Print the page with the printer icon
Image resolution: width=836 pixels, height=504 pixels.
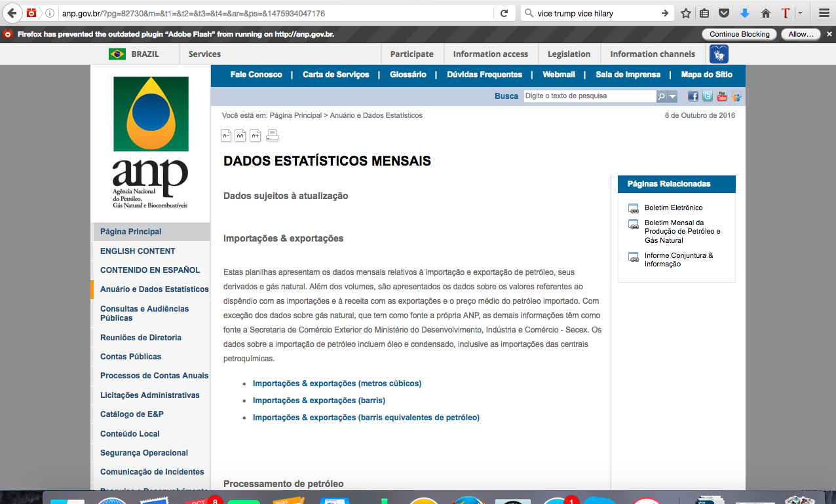(273, 135)
